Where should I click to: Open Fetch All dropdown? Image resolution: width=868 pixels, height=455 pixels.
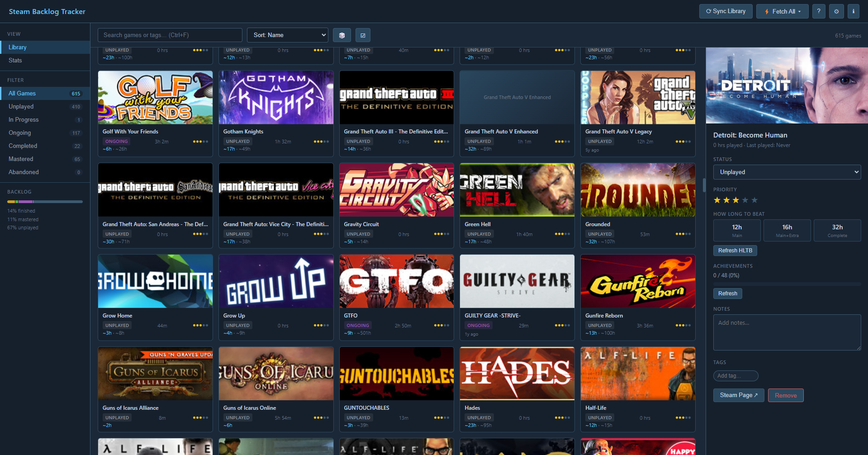(783, 11)
